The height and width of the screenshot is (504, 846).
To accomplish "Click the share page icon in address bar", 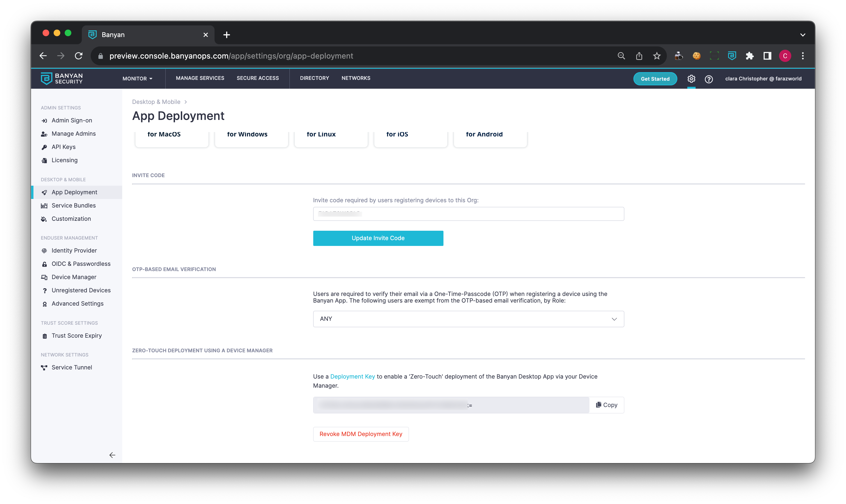I will coord(639,56).
